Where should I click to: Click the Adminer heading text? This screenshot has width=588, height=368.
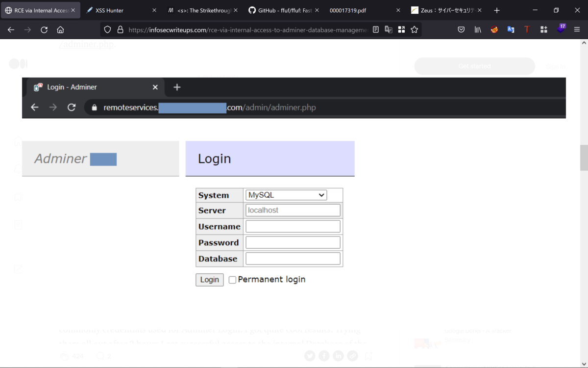coord(60,158)
